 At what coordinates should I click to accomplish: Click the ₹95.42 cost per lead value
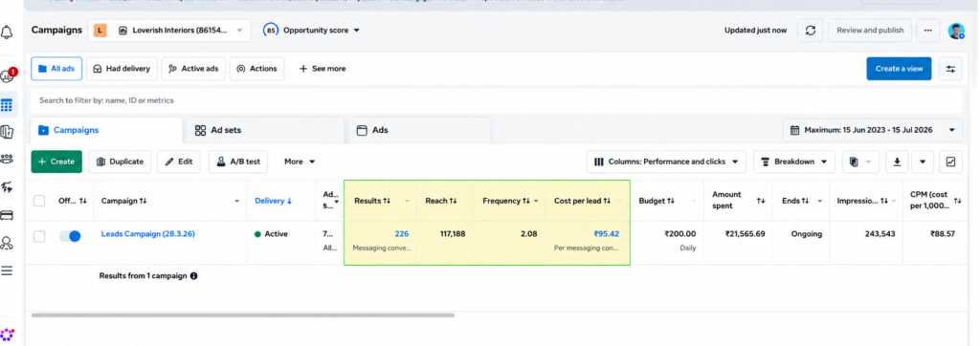(x=606, y=234)
